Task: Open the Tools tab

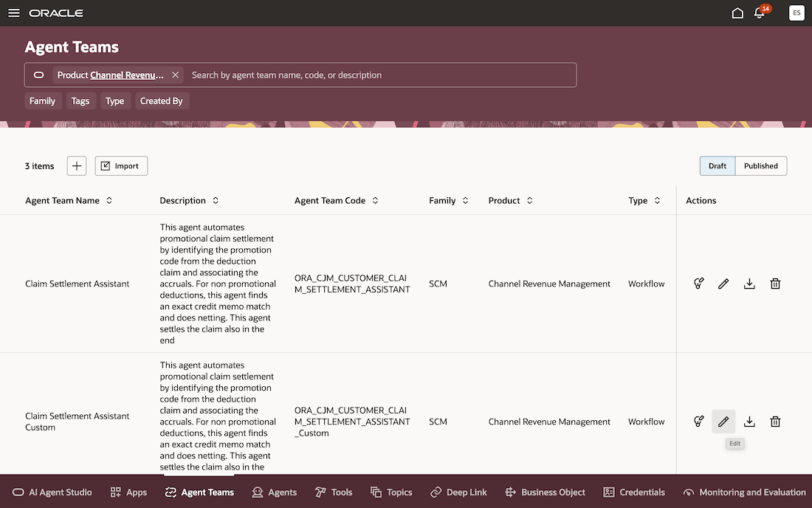Action: coord(334,492)
